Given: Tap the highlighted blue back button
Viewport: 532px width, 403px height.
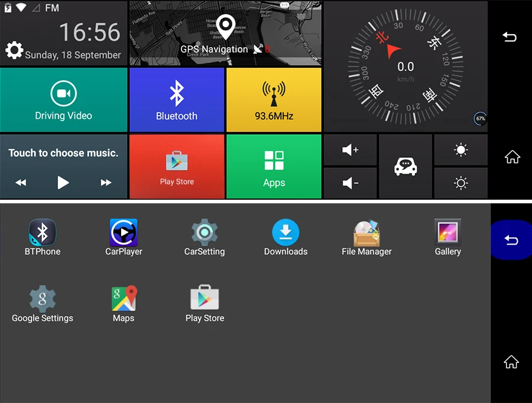Looking at the screenshot, I should click(511, 240).
